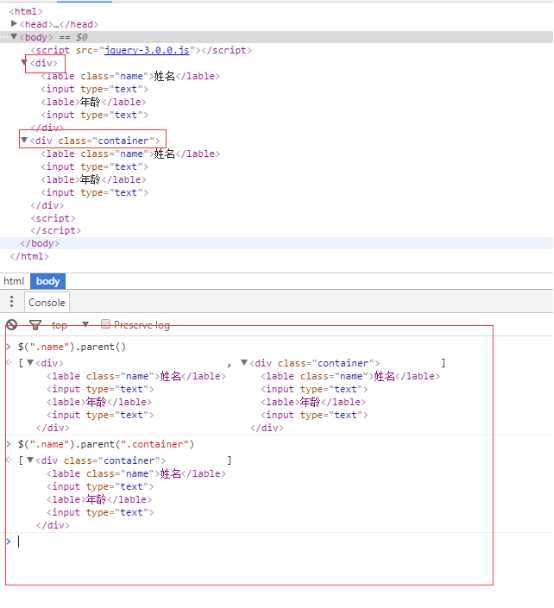554x608 pixels.
Task: Select the closing script tag row
Action: click(x=55, y=231)
